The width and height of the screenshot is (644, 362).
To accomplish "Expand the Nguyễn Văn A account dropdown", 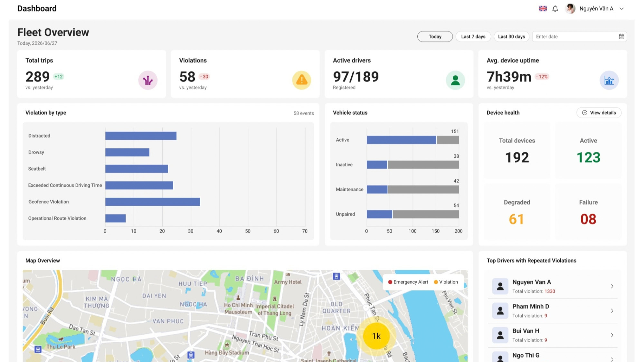I will click(x=621, y=9).
